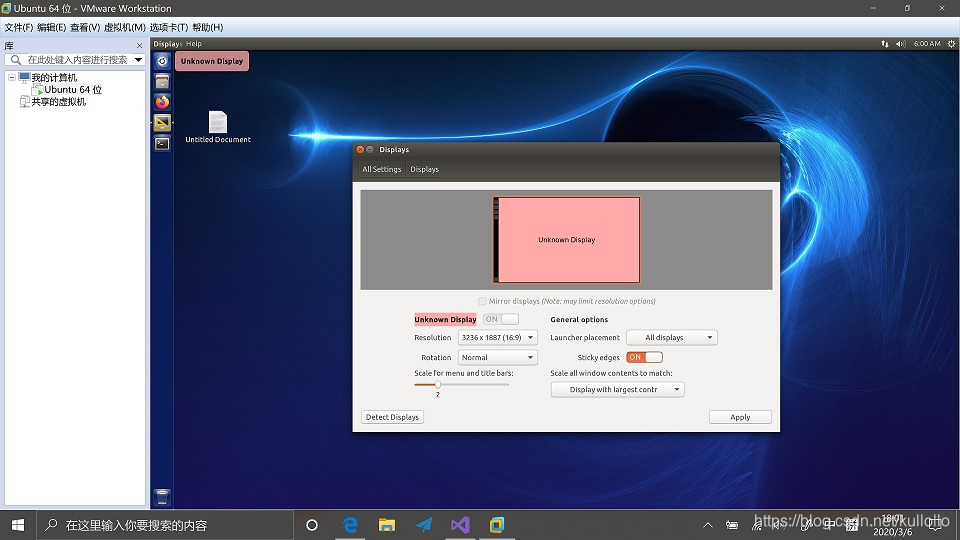The height and width of the screenshot is (540, 960).
Task: Launch Microsoft Edge from the taskbar
Action: coord(350,525)
